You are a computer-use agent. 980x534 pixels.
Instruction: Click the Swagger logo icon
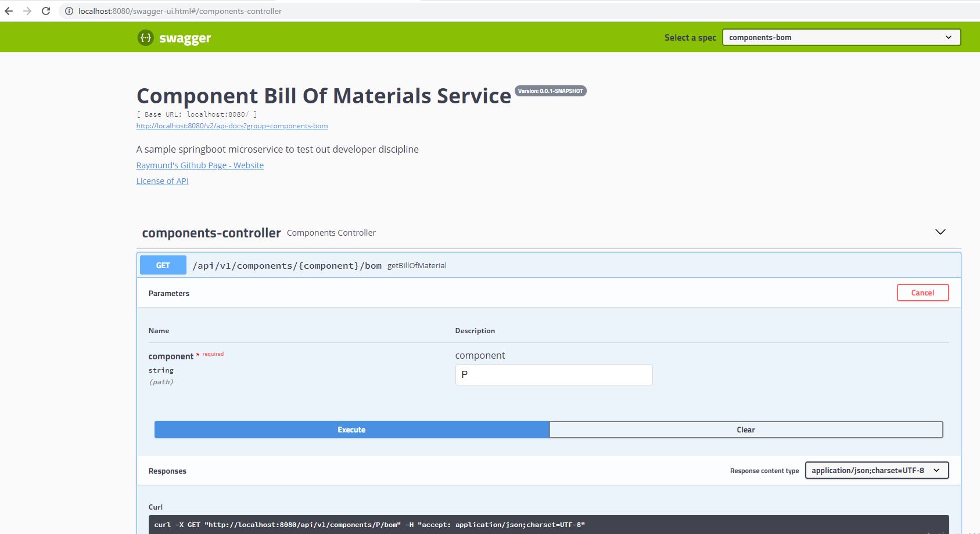tap(145, 38)
